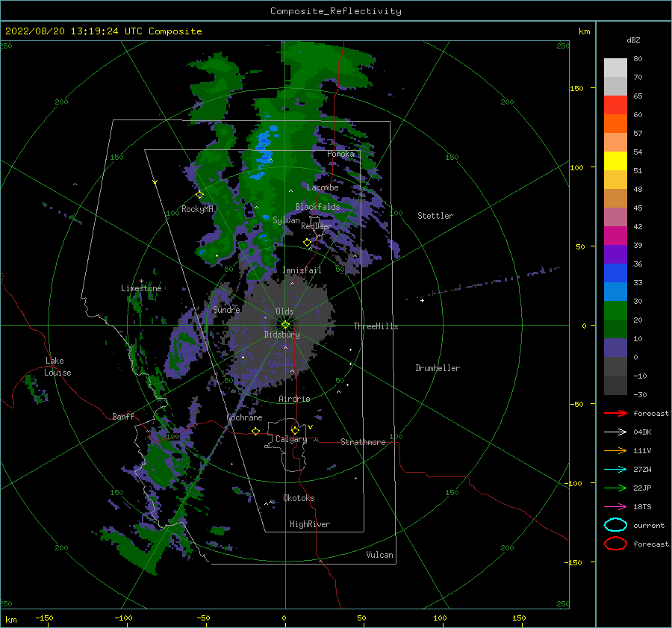Click the Innisfail label
Viewport: 672px width, 628px height.
[x=302, y=270]
